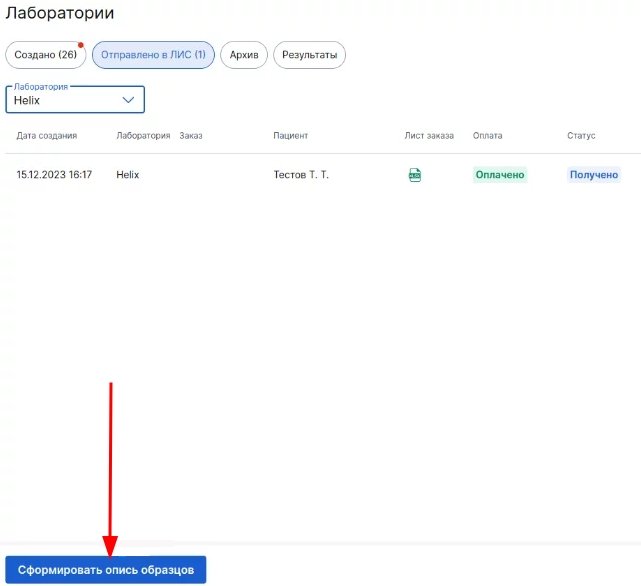This screenshot has height=586, width=641.
Task: Click Сформировать опись образцов button
Action: 105,570
